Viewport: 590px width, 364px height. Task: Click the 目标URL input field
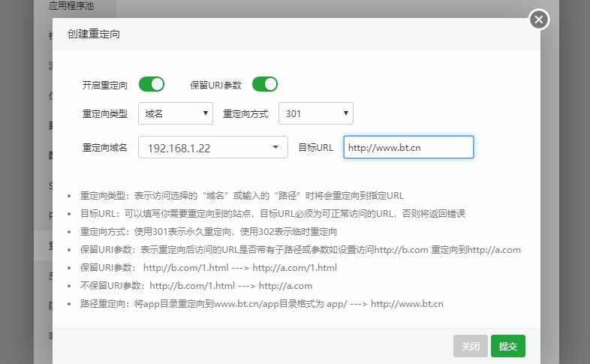408,147
